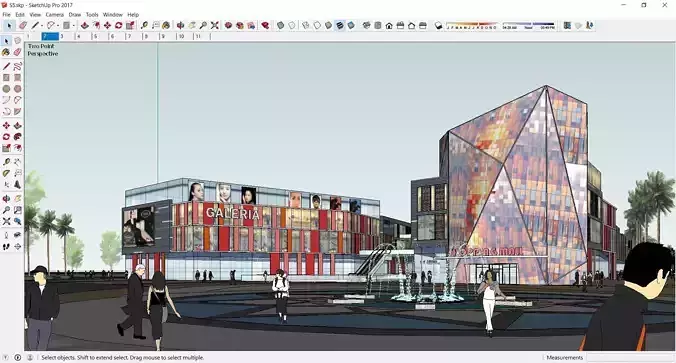Choose the Zoom Window tool in left toolbar
The width and height of the screenshot is (676, 363).
[17, 210]
